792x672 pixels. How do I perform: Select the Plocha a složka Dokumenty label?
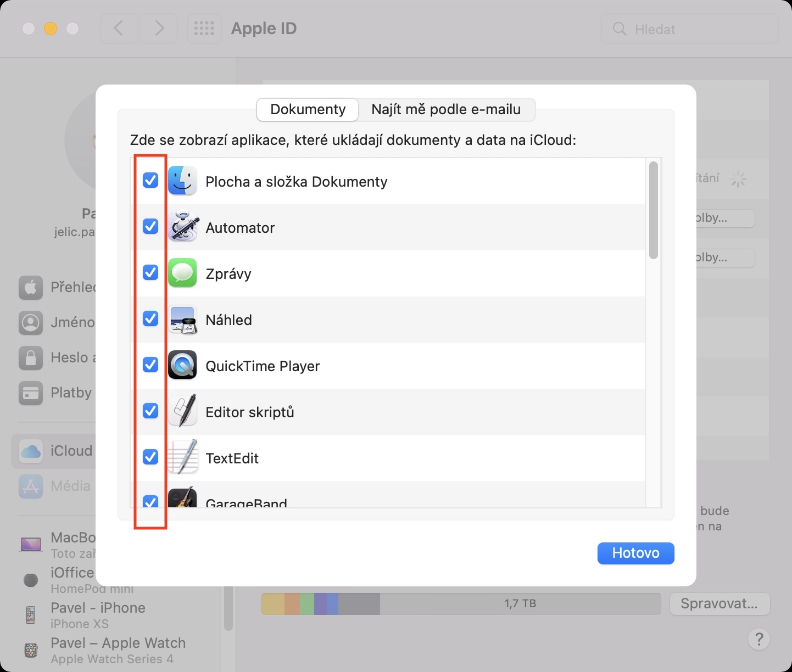pos(297,182)
